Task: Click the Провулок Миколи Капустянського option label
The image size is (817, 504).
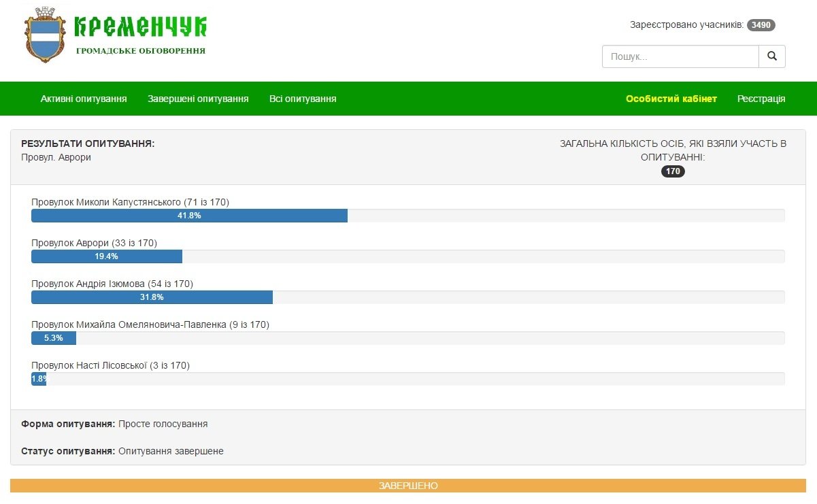Action: click(x=130, y=202)
